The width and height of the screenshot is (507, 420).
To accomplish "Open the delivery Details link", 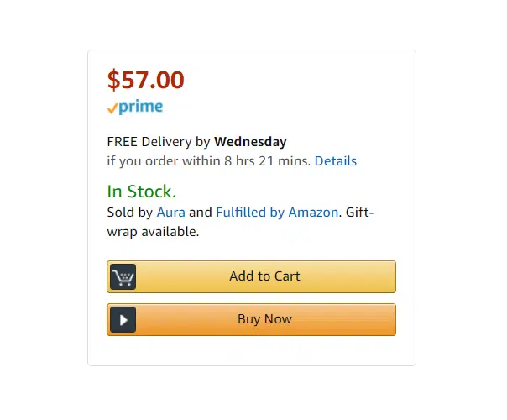I will tap(336, 160).
